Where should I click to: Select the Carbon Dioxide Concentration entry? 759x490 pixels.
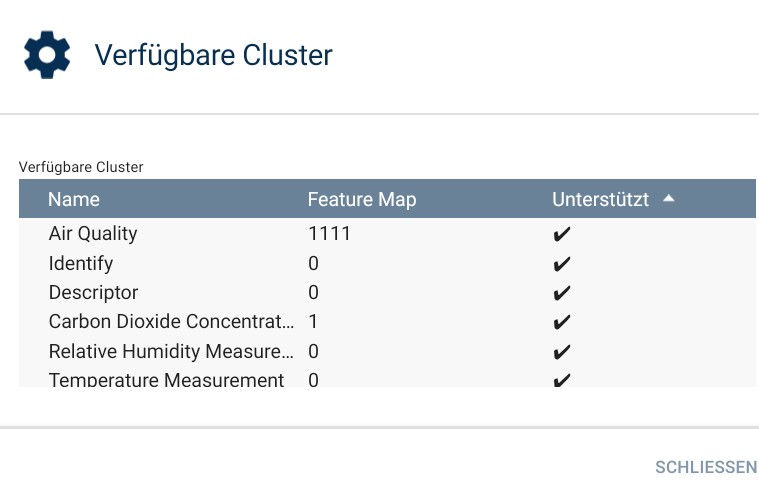pos(172,322)
